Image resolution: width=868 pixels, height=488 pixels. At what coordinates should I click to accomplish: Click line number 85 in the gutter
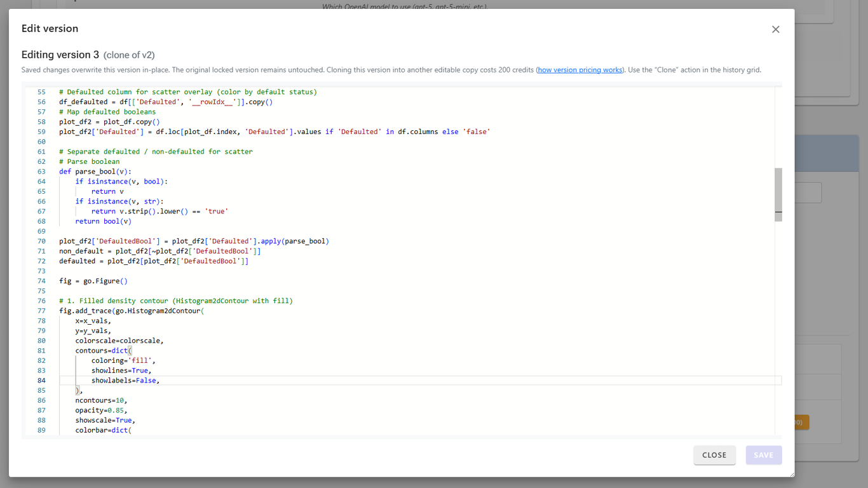41,391
